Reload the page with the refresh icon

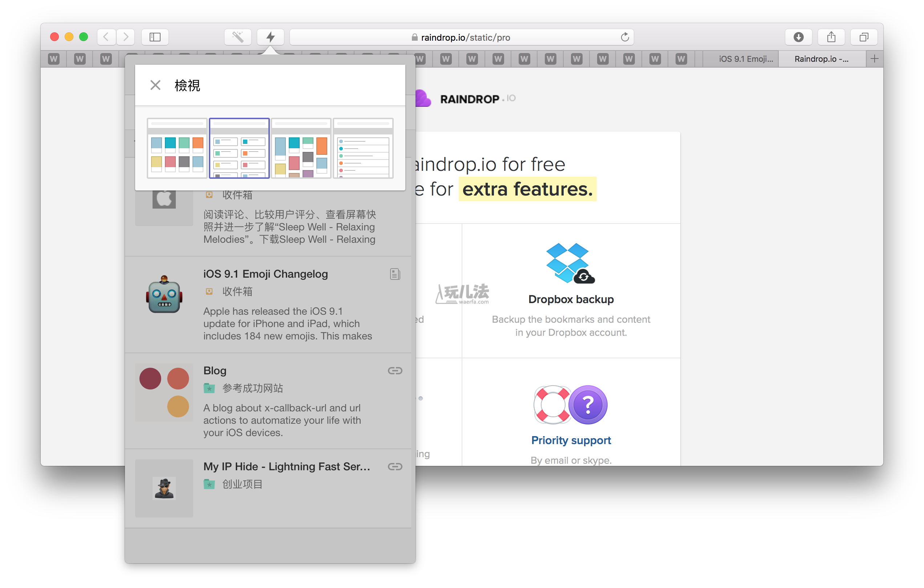pyautogui.click(x=625, y=37)
